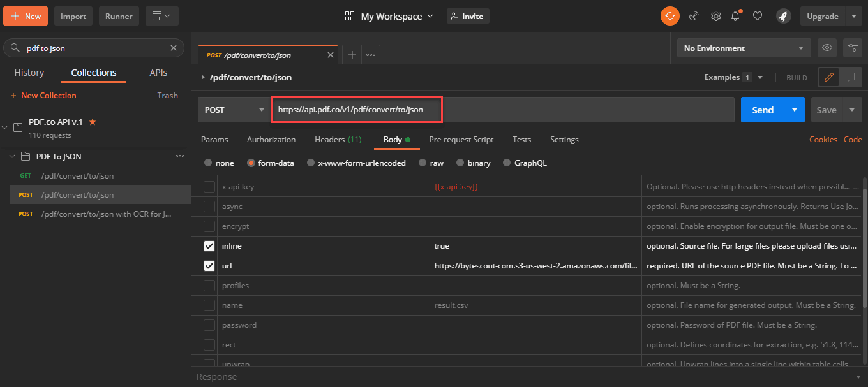This screenshot has height=387, width=868.
Task: Select the GET /pdf/convert/to/json request
Action: pyautogui.click(x=77, y=176)
